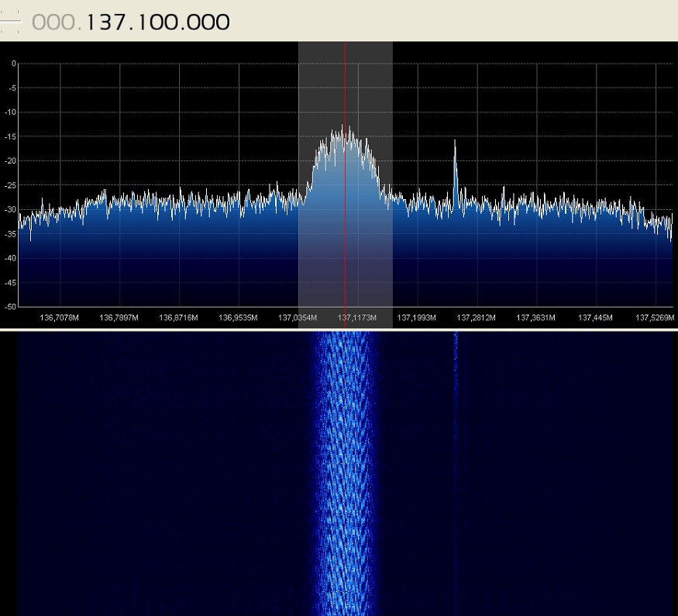Click the grey filter passband left of the red line
This screenshot has width=678, height=616.
tap(322, 185)
